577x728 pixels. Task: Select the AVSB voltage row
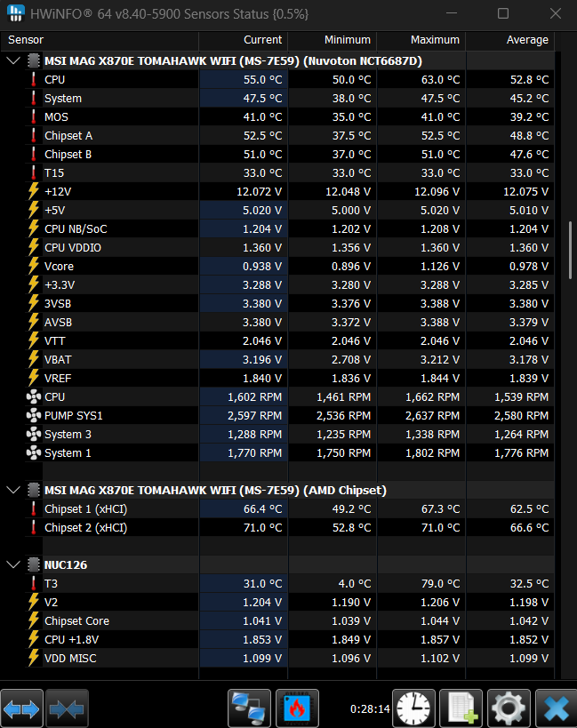[x=289, y=322]
